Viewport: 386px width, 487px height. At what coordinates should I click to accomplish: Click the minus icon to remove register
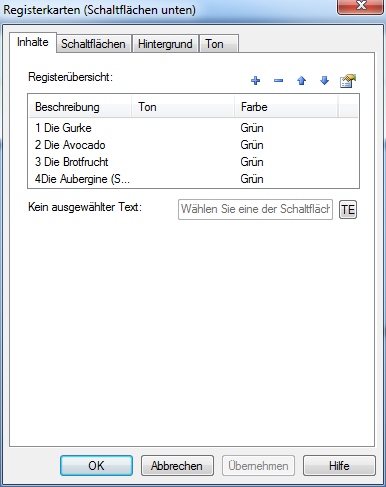pyautogui.click(x=278, y=81)
